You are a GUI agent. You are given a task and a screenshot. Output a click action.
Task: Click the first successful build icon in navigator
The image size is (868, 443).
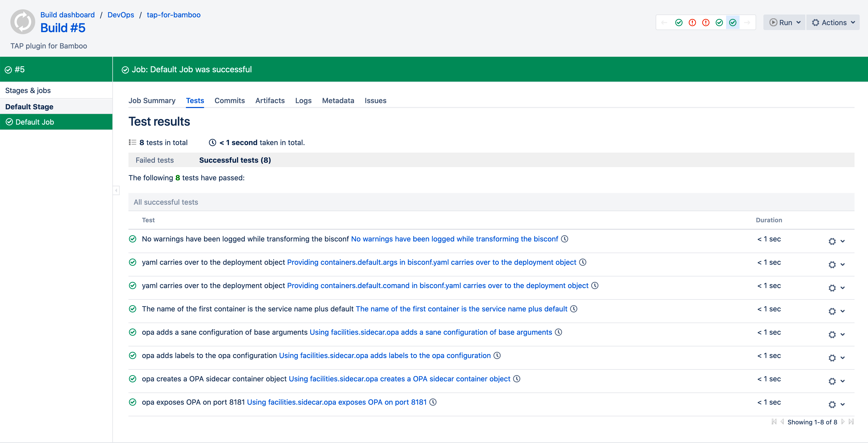coord(679,23)
